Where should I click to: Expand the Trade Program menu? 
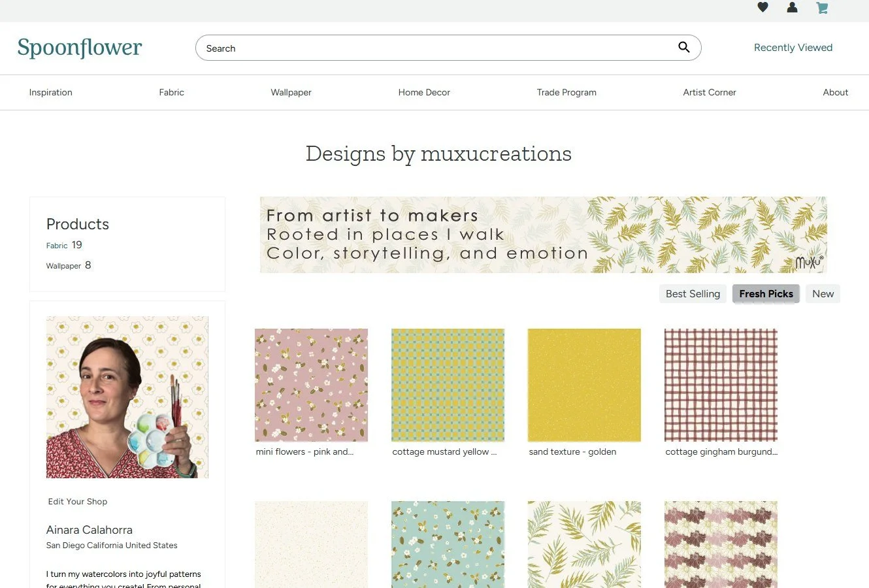566,92
